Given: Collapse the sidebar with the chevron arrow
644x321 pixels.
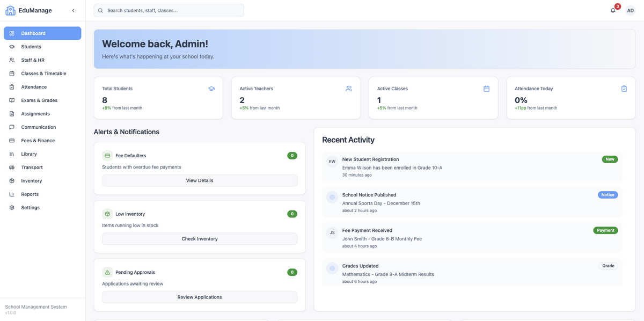Looking at the screenshot, I should [x=74, y=10].
